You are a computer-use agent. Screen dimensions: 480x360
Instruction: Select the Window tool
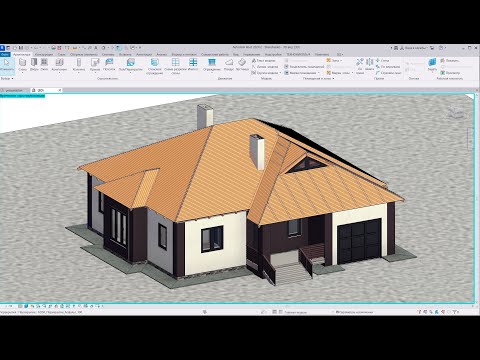click(x=44, y=65)
